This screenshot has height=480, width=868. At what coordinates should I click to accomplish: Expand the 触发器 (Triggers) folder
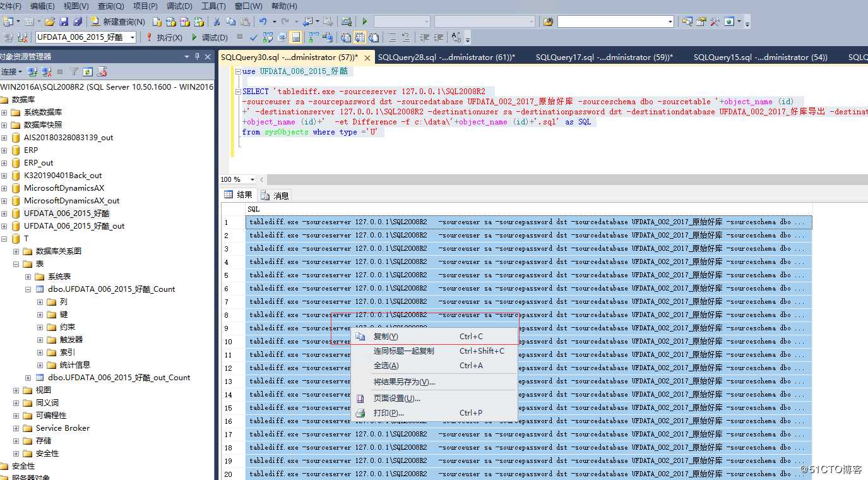coord(40,340)
